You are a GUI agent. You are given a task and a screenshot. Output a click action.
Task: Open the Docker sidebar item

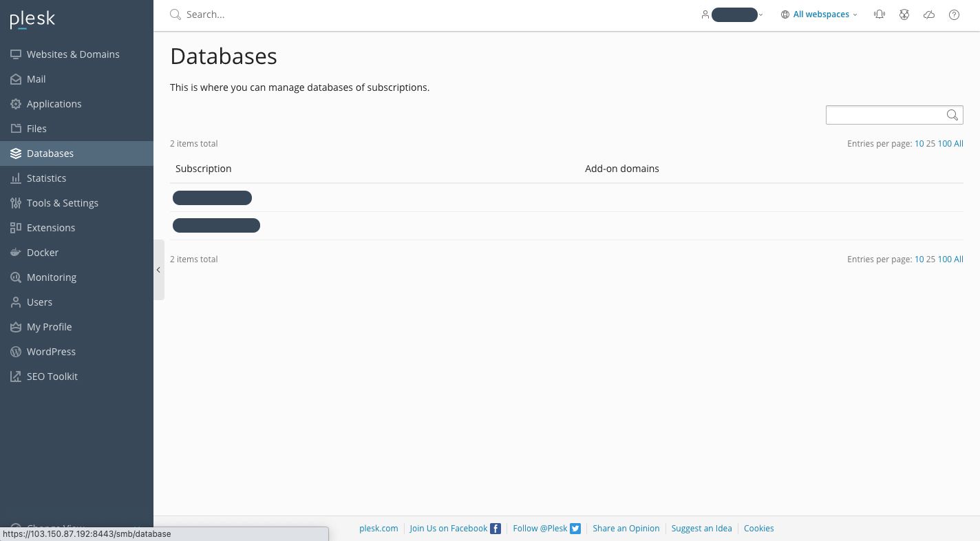point(43,253)
